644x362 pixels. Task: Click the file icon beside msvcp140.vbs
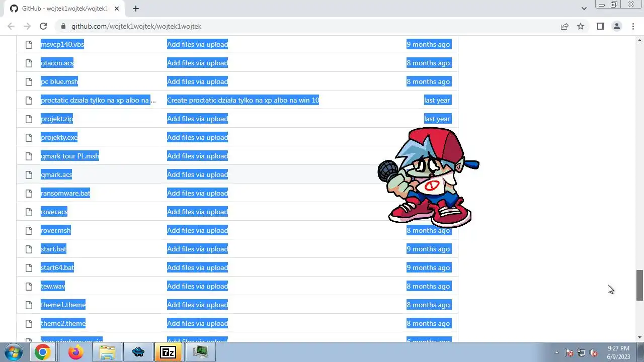(29, 44)
